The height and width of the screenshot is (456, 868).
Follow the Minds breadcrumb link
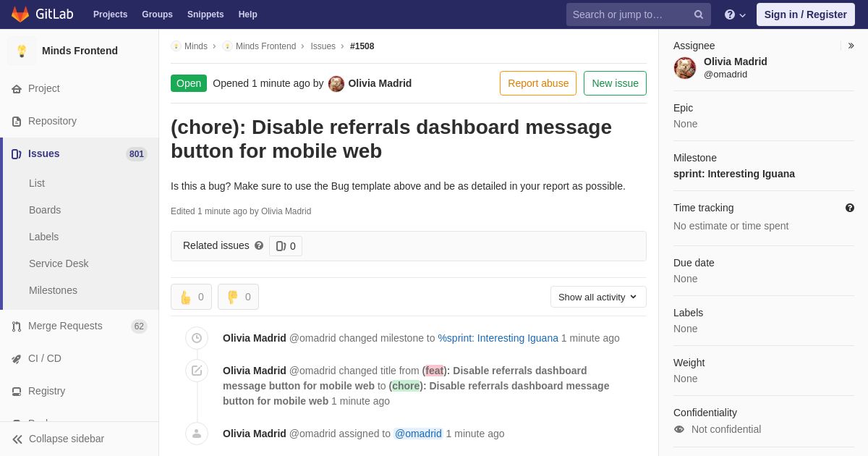(x=196, y=46)
